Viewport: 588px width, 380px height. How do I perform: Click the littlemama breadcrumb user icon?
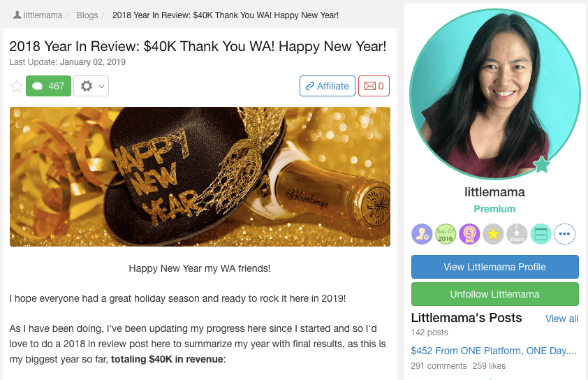tap(17, 15)
